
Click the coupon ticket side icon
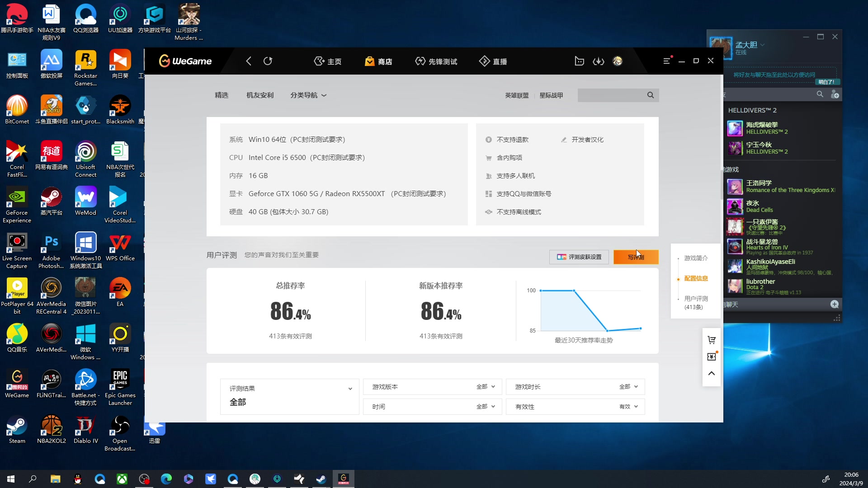[712, 357]
